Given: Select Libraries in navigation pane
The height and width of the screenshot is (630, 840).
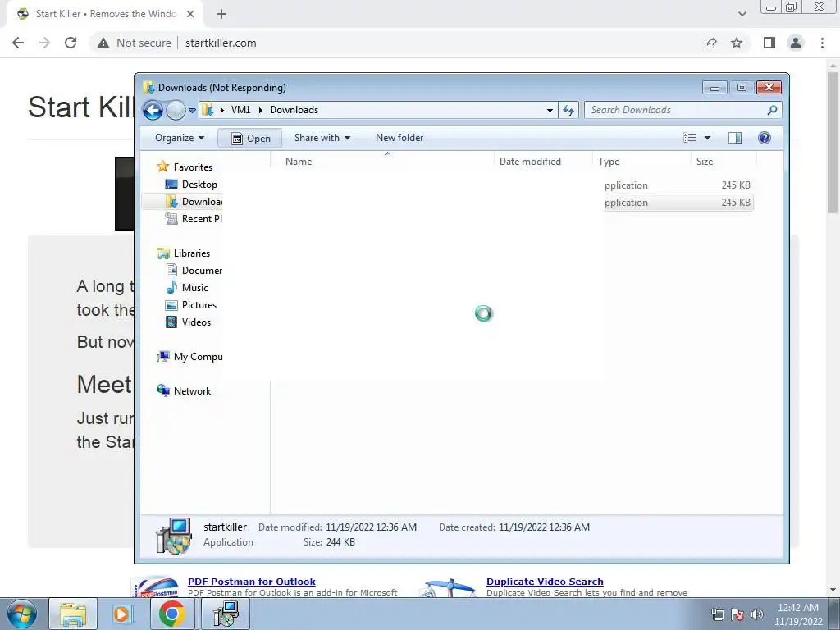Looking at the screenshot, I should click(183, 253).
